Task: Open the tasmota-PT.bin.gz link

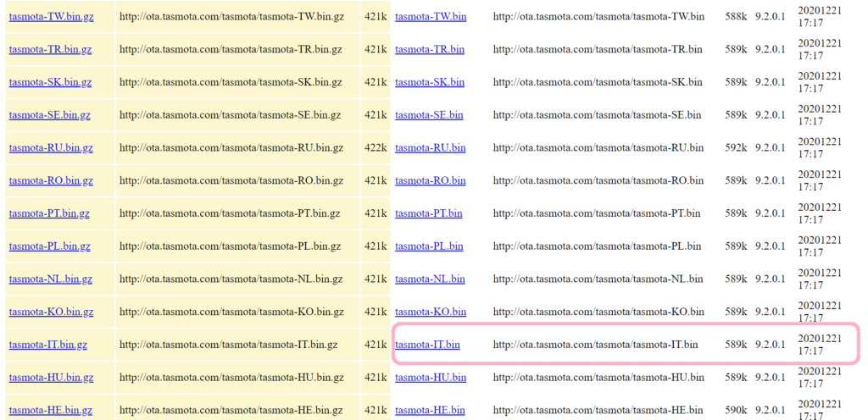Action: coord(49,213)
